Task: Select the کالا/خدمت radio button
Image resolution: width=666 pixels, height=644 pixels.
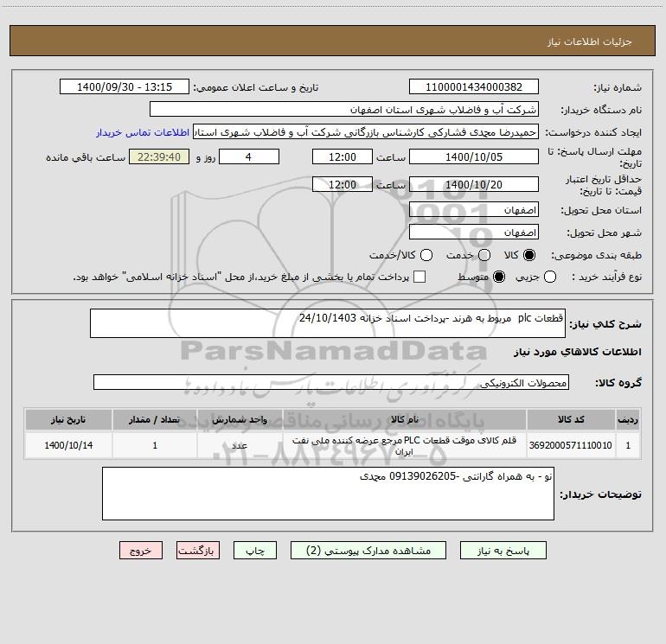Action: point(426,255)
